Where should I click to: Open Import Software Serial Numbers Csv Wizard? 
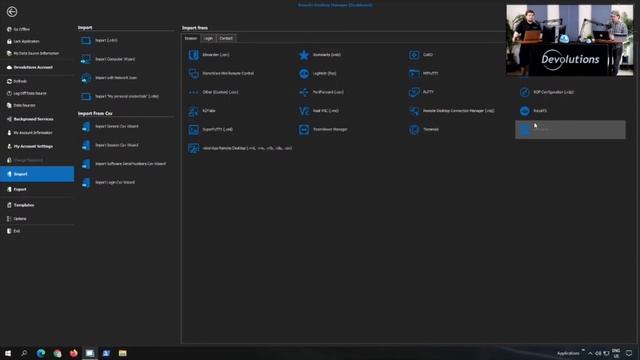123,164
